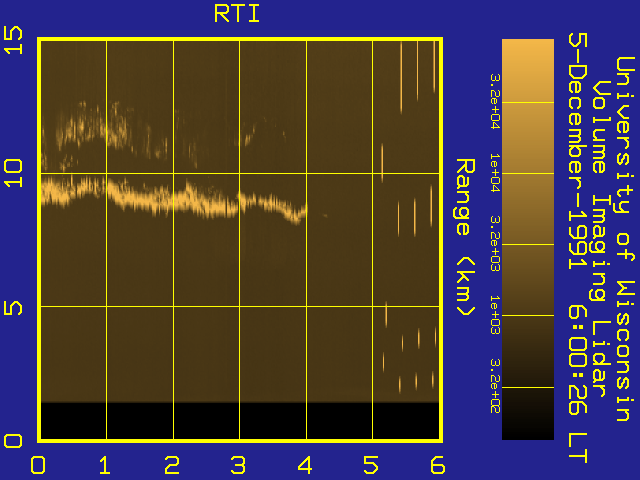Click the '5-December-1991 6:00:26 LT' timestamp
640x480 pixels.
[578, 248]
